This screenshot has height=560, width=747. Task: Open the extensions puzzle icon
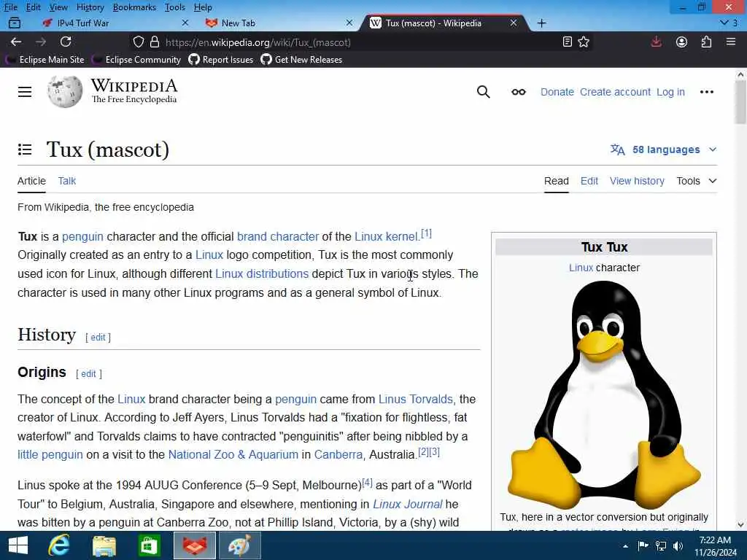(x=706, y=42)
